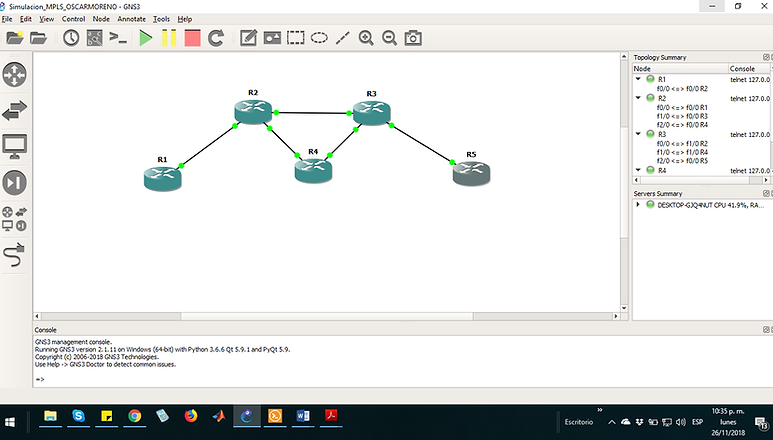Open Word from the taskbar
Image resolution: width=773 pixels, height=440 pixels.
(303, 416)
